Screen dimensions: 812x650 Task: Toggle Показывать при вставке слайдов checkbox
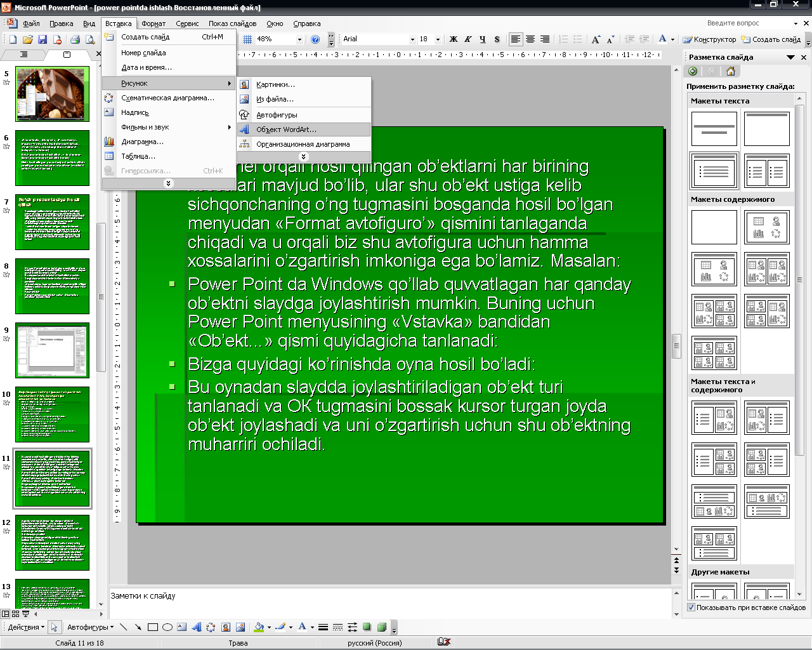(691, 607)
